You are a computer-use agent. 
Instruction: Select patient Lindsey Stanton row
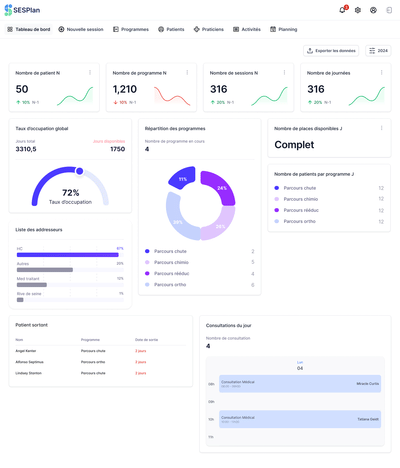(x=101, y=373)
